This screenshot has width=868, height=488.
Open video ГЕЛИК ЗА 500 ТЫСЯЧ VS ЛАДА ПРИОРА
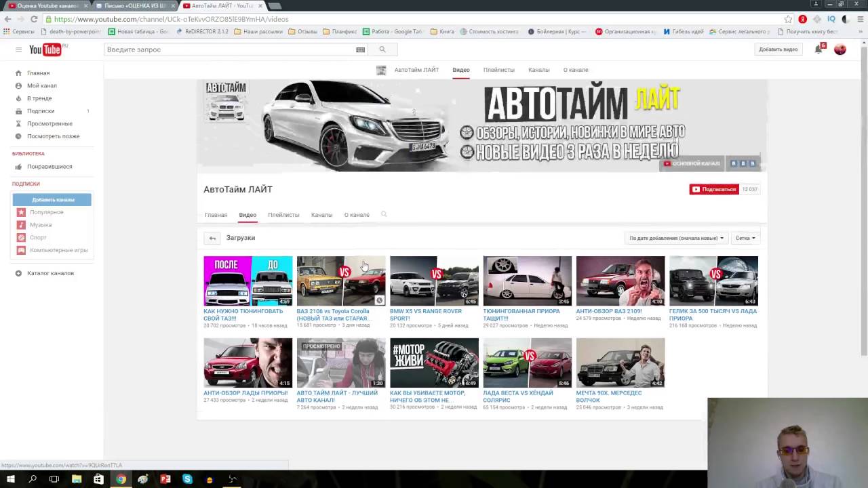tap(713, 281)
